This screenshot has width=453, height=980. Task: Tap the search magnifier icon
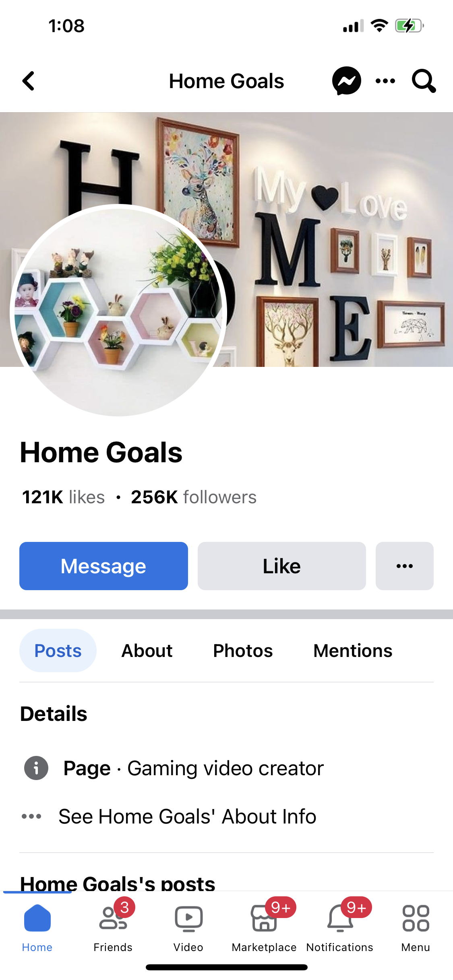424,81
